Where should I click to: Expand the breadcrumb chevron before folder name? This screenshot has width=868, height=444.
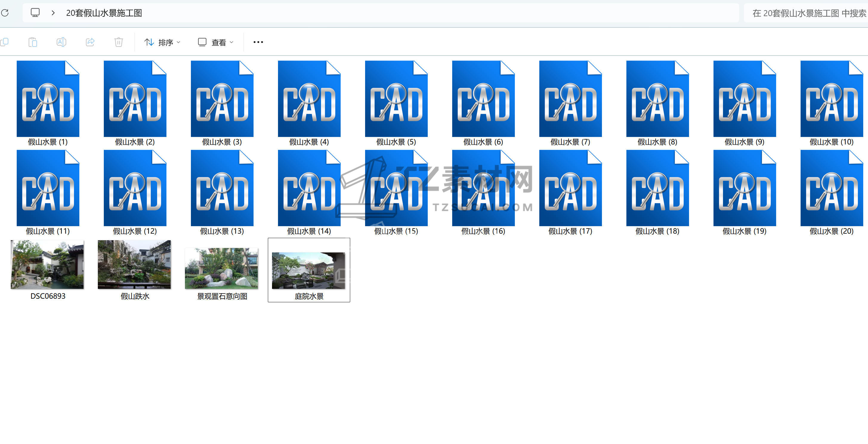coord(53,13)
